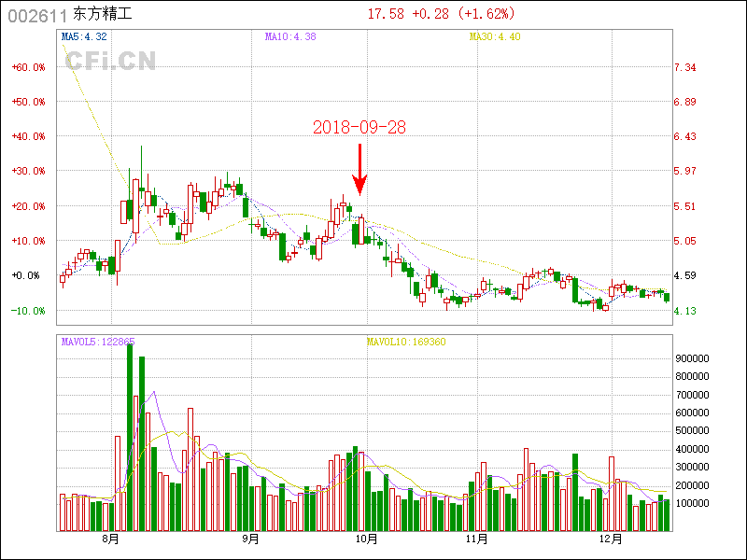This screenshot has width=747, height=560.
Task: Click the MAVOL10:169360 label
Action: point(406,342)
